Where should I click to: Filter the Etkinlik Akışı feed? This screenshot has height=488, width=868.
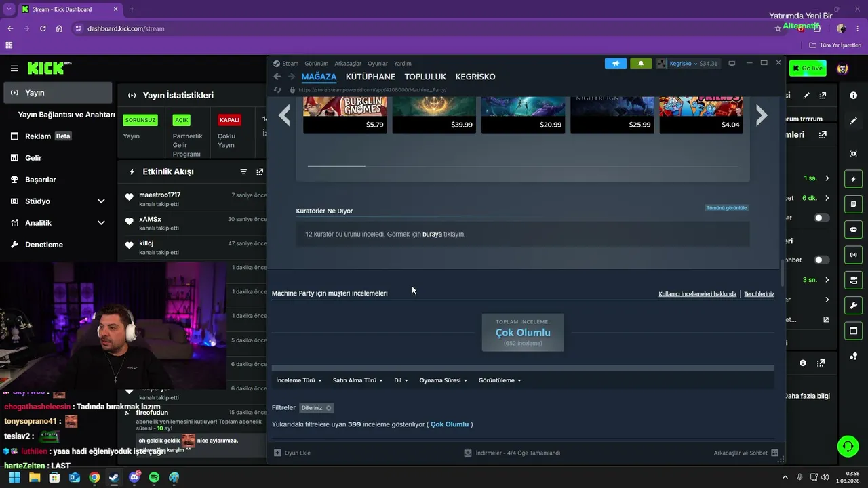(x=243, y=172)
